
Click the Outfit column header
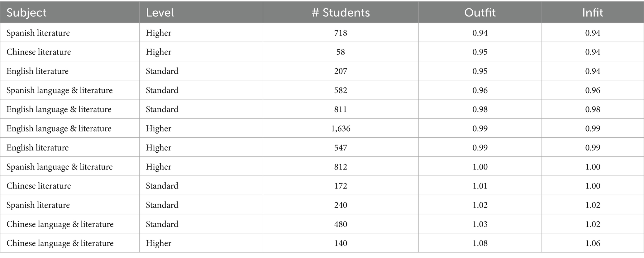click(x=480, y=12)
